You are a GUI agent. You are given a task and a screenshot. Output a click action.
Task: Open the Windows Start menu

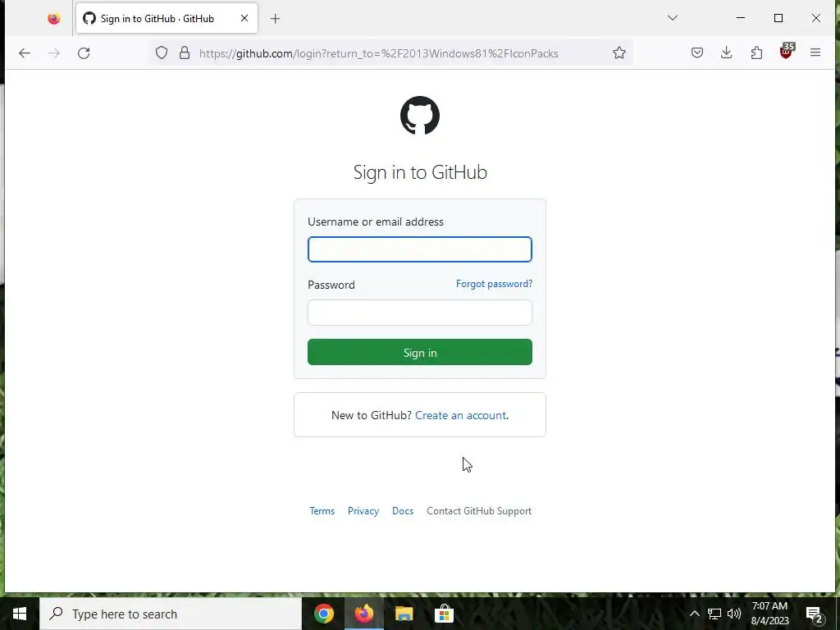(20, 614)
